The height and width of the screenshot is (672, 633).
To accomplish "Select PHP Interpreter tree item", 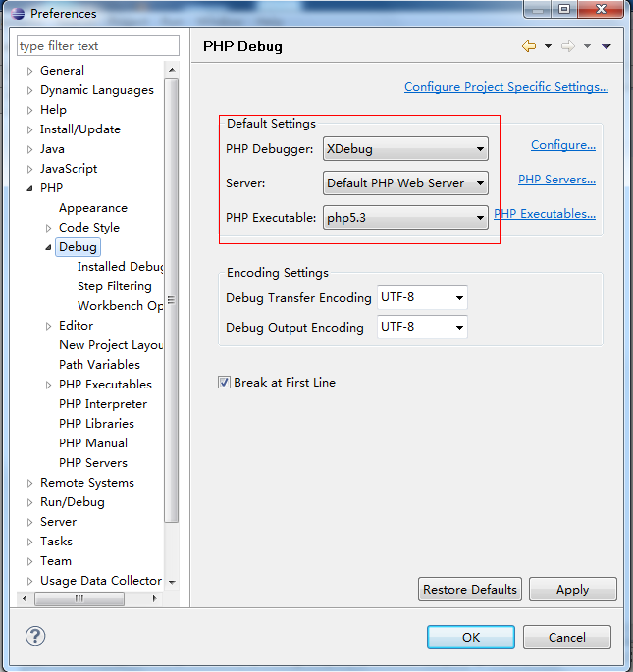I will pos(103,404).
